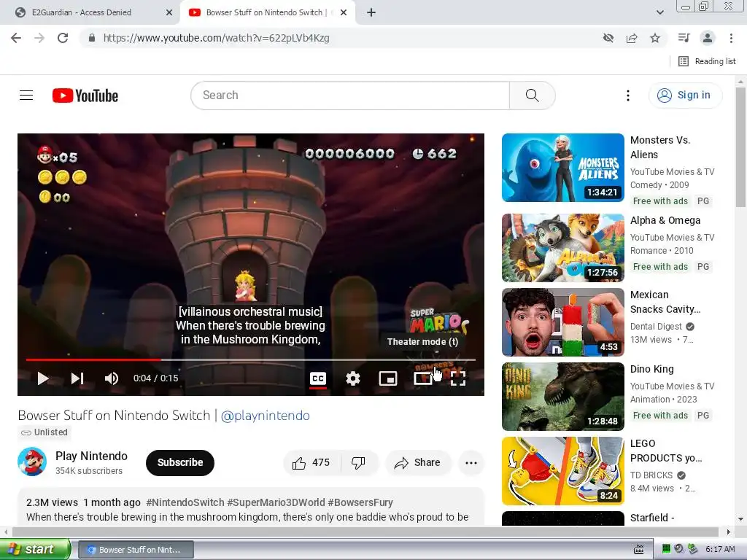Play the video
Image resolution: width=747 pixels, height=560 pixels.
(x=43, y=378)
